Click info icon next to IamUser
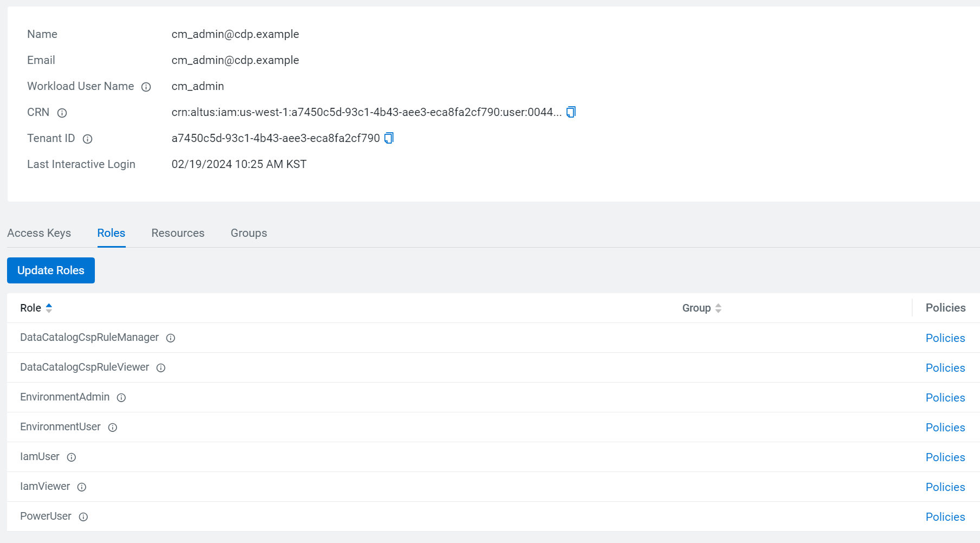Screen dimensions: 980x543 click(71, 457)
